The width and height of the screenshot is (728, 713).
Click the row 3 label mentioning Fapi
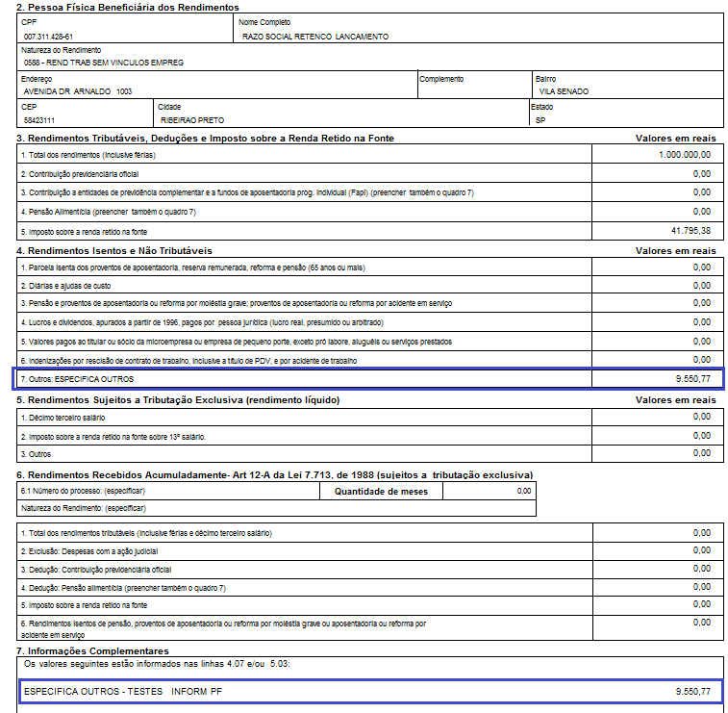click(247, 192)
